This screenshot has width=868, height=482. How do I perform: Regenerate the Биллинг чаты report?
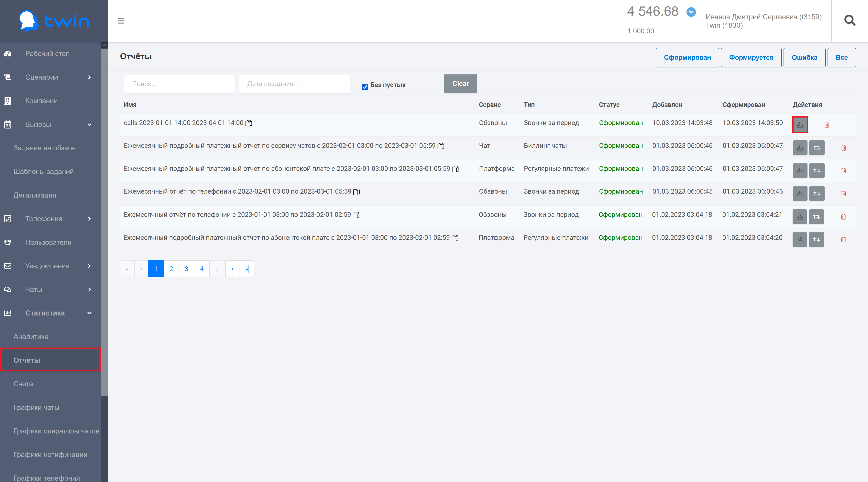[817, 148]
